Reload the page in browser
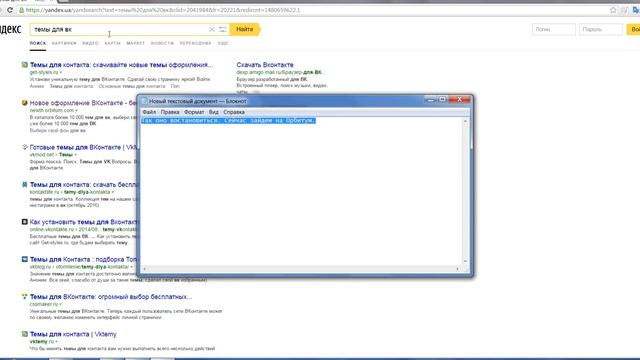Image resolution: width=640 pixels, height=360 pixels. pos(9,10)
